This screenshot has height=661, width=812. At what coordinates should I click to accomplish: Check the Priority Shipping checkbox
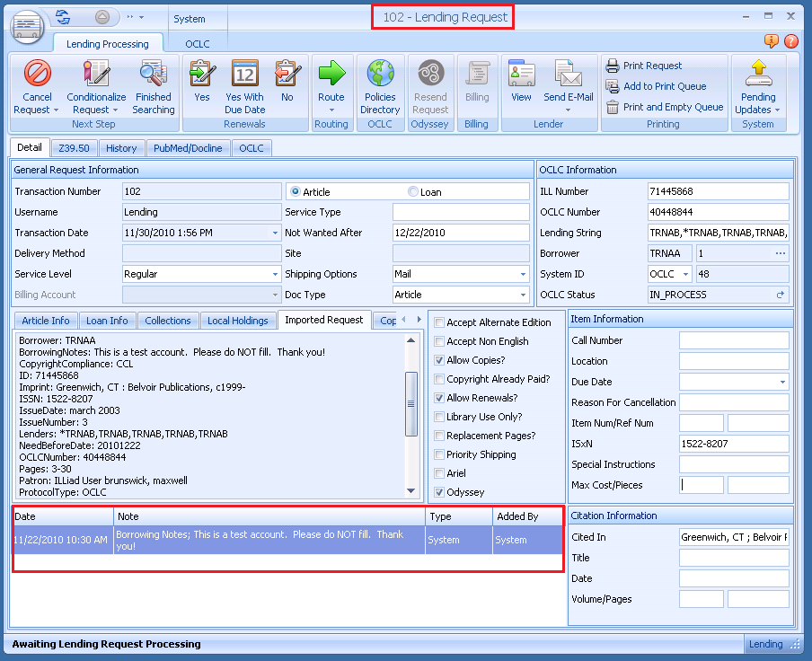439,455
